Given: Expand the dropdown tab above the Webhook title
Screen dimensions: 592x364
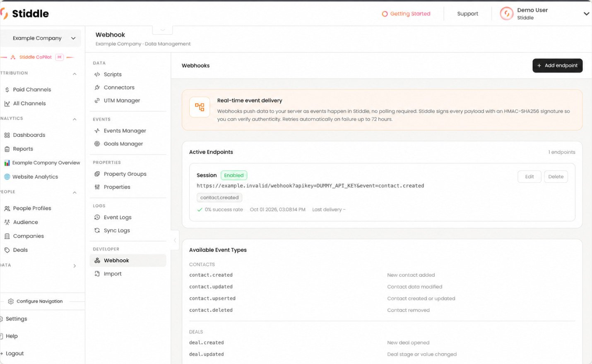Looking at the screenshot, I should (x=163, y=30).
